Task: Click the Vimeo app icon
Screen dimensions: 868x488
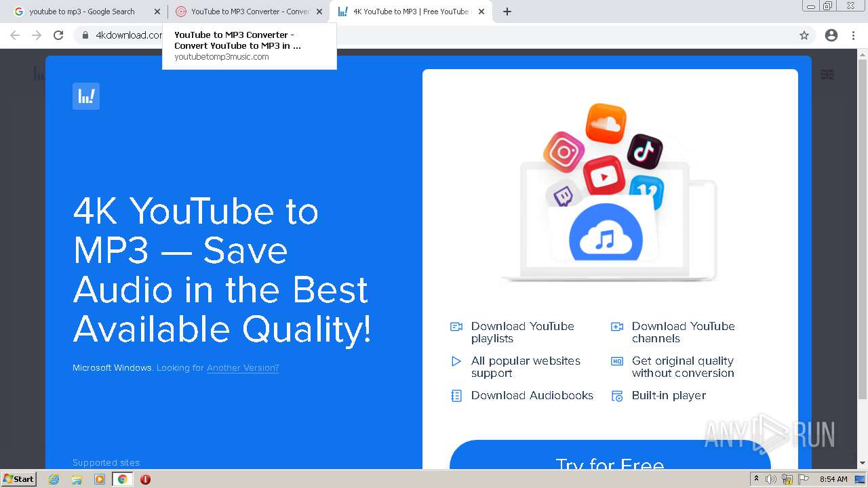Action: click(x=646, y=192)
